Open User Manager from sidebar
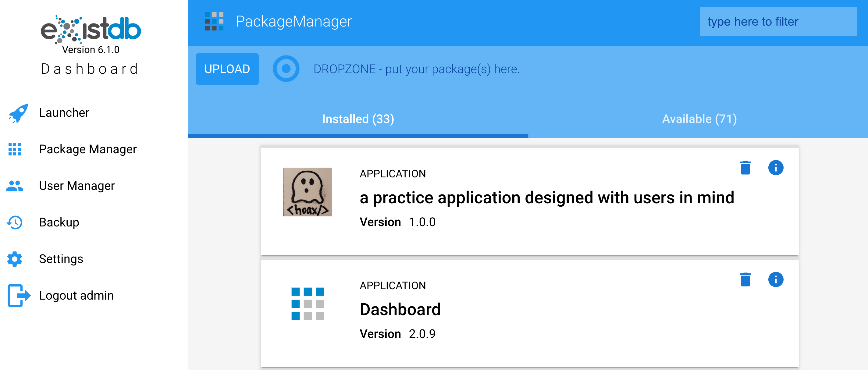The image size is (868, 370). point(77,186)
